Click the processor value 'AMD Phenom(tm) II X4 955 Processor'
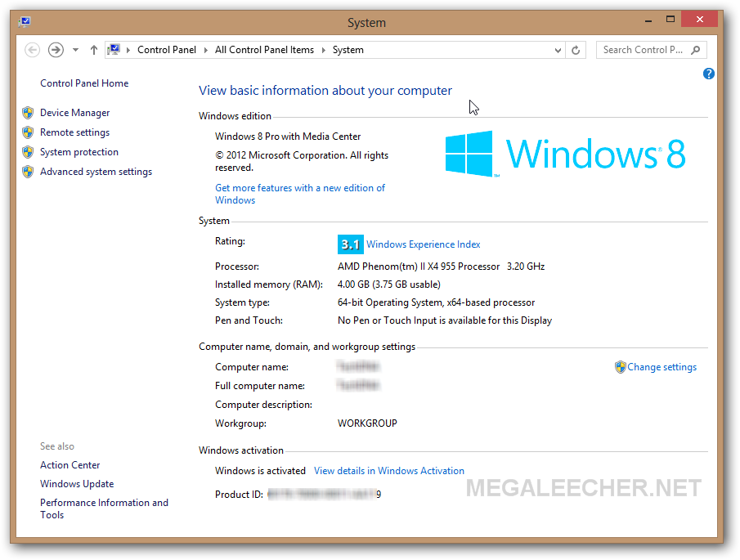Image resolution: width=740 pixels, height=560 pixels. pyautogui.click(x=419, y=267)
